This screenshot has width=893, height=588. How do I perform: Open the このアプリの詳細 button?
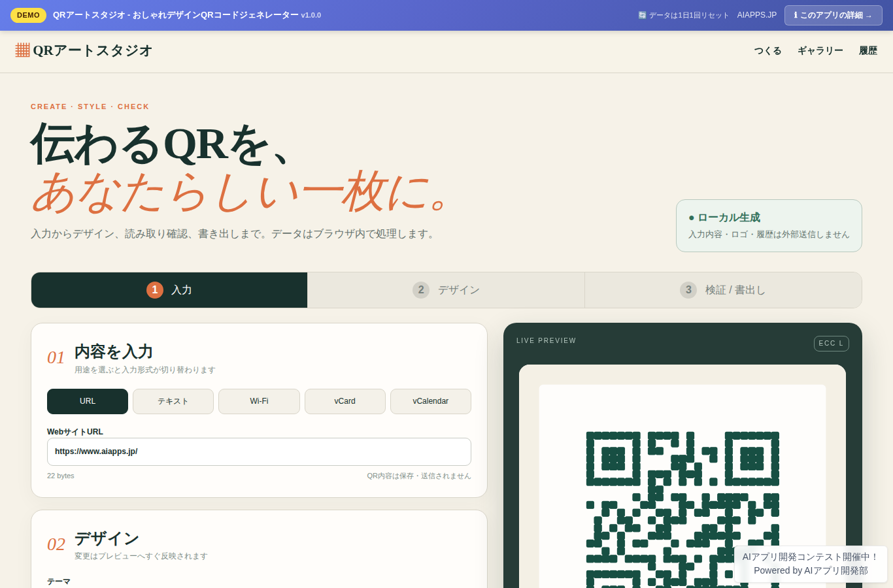pyautogui.click(x=833, y=15)
